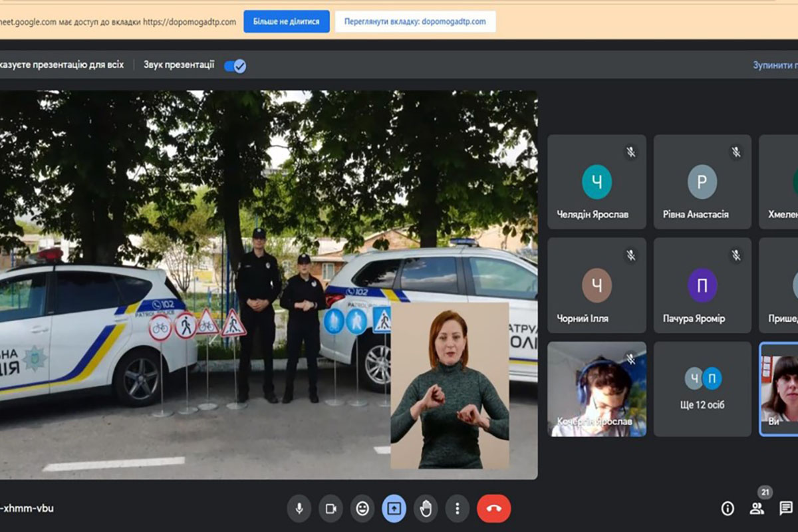This screenshot has height=532, width=798.
Task: Open more options three-dot menu
Action: (457, 509)
